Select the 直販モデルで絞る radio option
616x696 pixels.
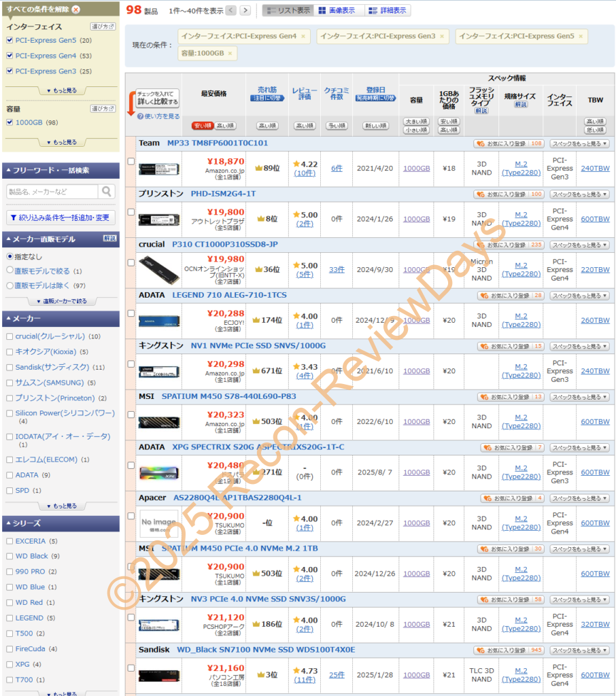[10, 271]
